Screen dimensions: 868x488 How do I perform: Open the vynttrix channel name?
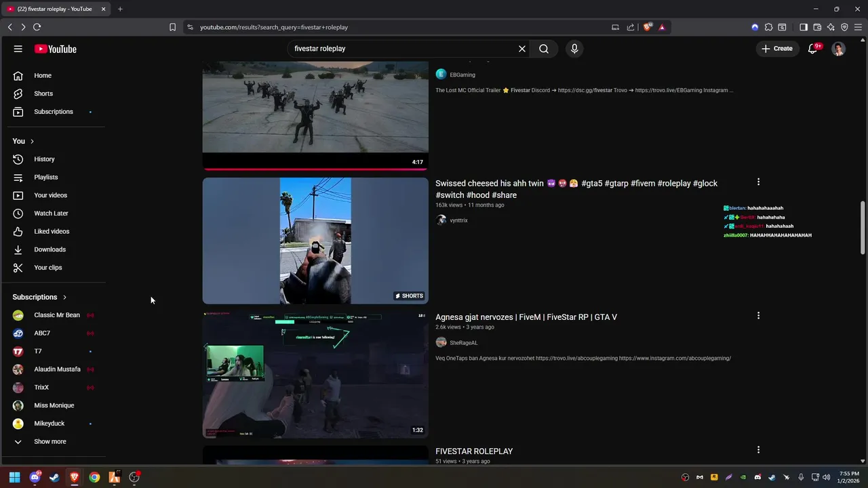[458, 220]
